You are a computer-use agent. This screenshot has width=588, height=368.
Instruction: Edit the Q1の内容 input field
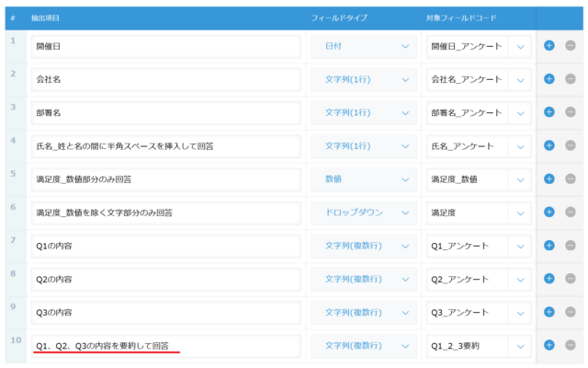(x=166, y=246)
